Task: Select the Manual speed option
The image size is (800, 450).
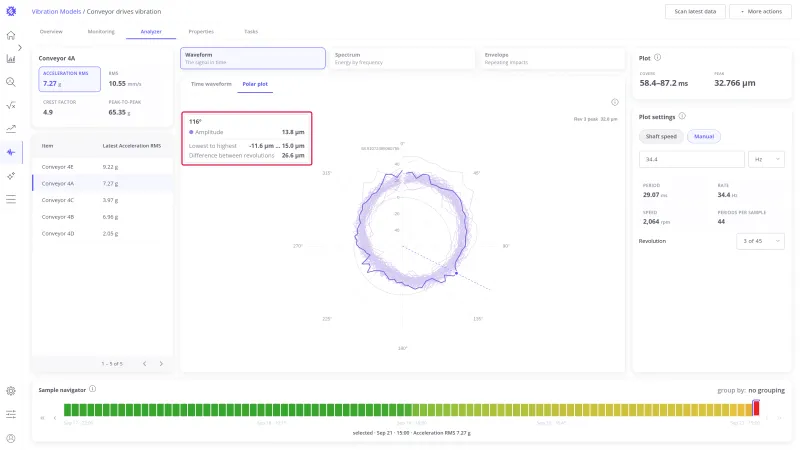Action: pos(704,136)
